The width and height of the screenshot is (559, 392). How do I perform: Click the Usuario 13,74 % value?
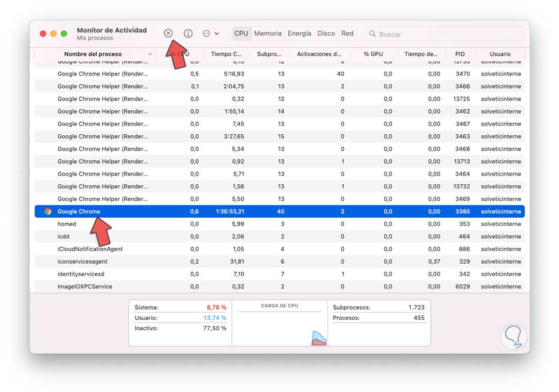pos(215,317)
